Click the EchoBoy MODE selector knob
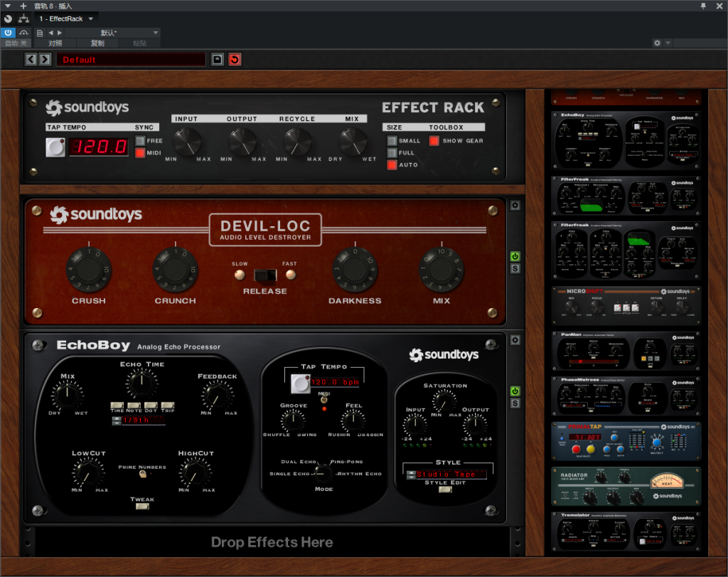728x577 pixels. (323, 473)
